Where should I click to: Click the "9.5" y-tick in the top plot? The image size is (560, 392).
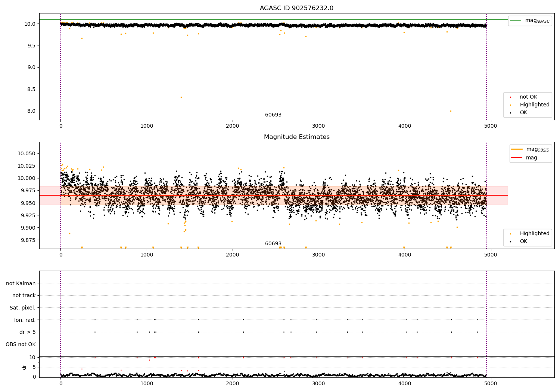(32, 46)
